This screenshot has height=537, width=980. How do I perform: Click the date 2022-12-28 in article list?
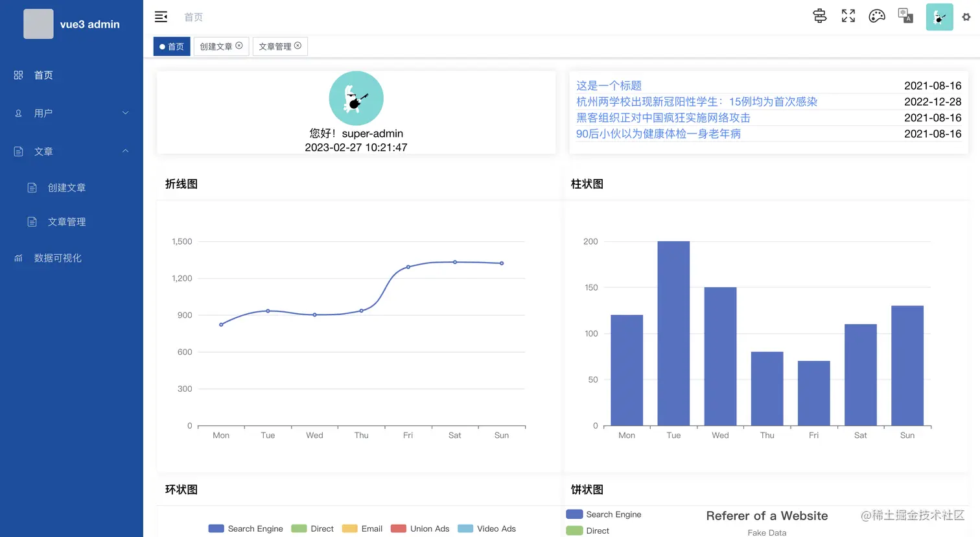(x=933, y=102)
